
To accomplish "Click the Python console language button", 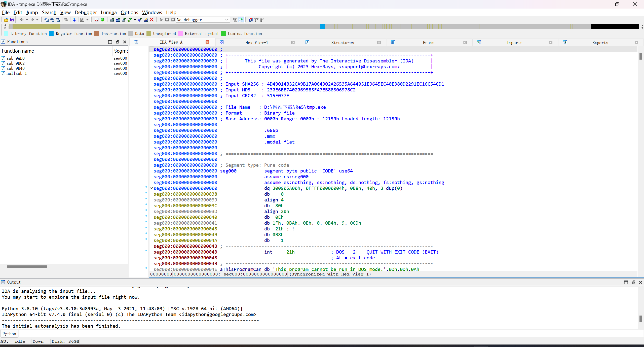I will (9, 334).
